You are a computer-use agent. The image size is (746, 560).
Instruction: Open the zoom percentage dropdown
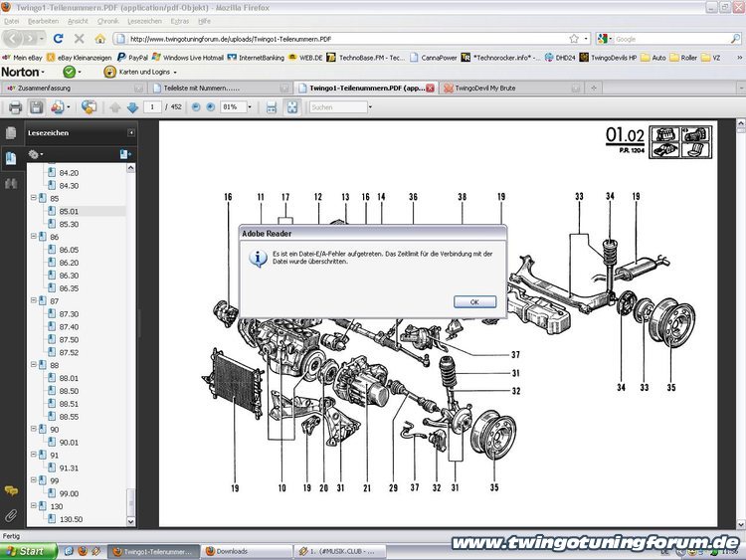coord(249,106)
